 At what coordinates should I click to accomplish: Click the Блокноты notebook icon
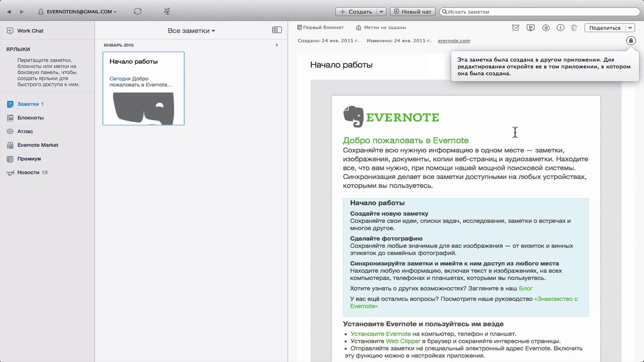[x=10, y=118]
